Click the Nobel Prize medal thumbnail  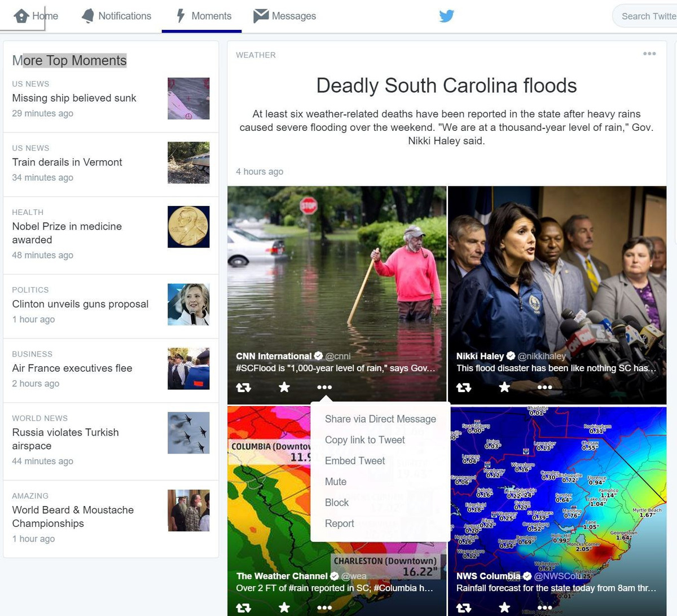coord(188,227)
